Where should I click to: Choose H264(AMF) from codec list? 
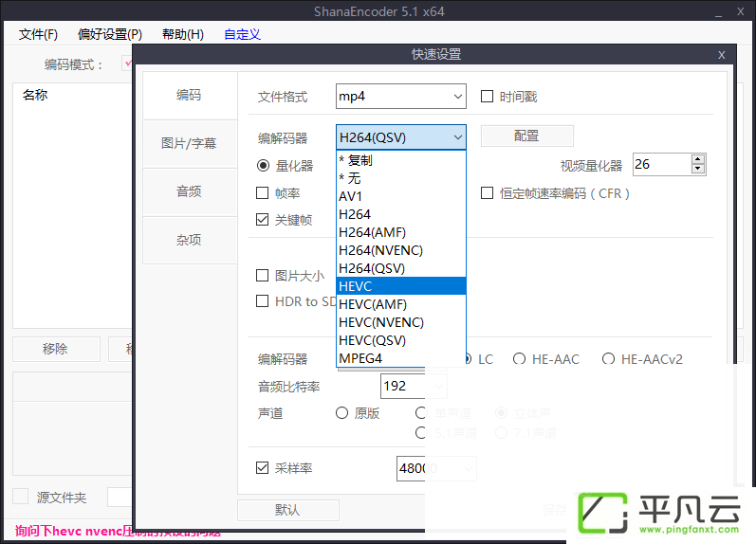(400, 232)
